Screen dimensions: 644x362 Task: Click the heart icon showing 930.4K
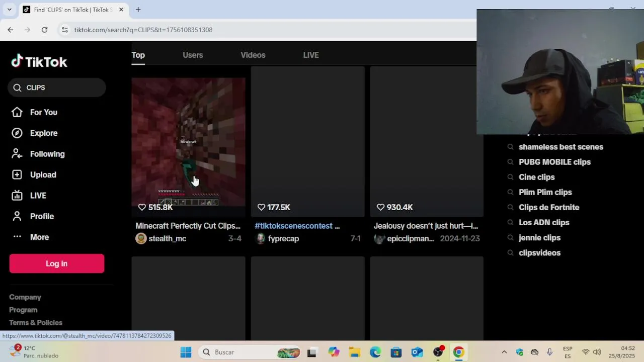380,207
